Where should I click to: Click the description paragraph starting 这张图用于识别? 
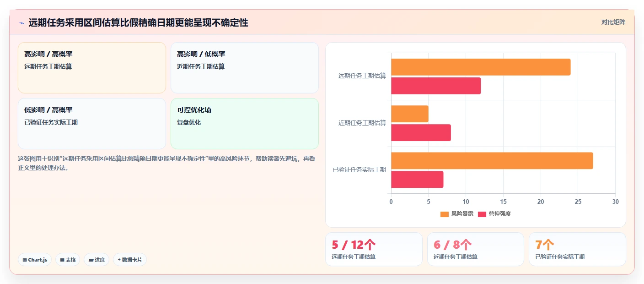pos(166,163)
